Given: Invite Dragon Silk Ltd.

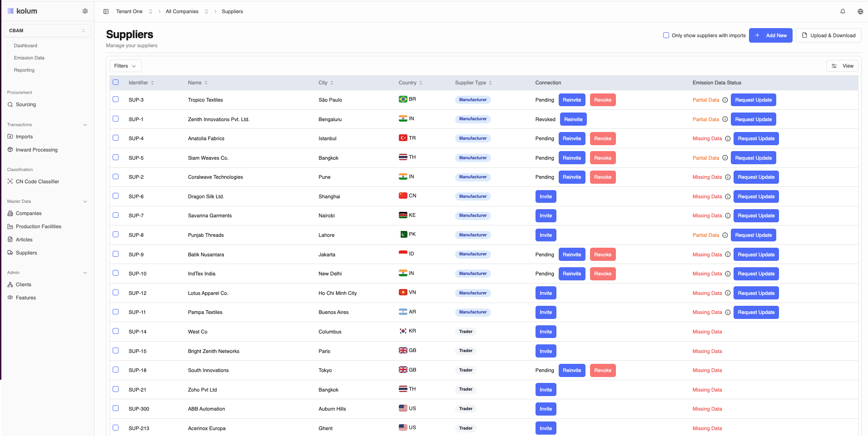Looking at the screenshot, I should pos(546,197).
